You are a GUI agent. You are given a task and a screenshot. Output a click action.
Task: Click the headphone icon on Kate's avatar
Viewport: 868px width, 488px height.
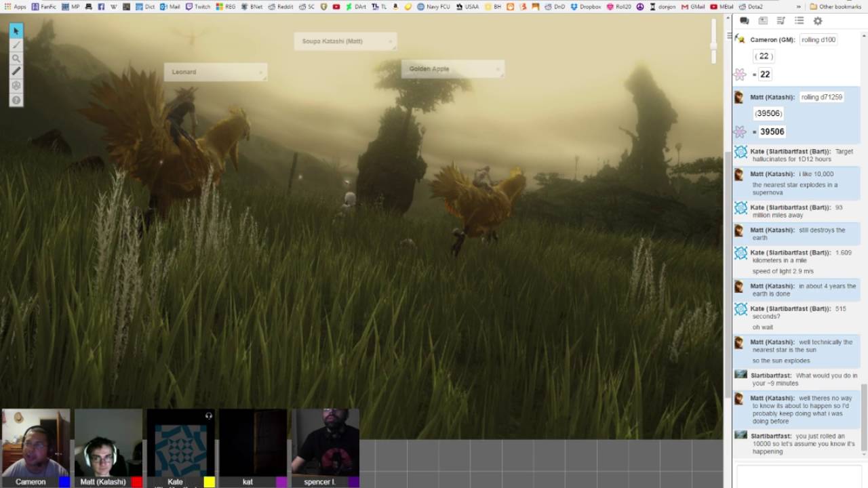(x=209, y=415)
